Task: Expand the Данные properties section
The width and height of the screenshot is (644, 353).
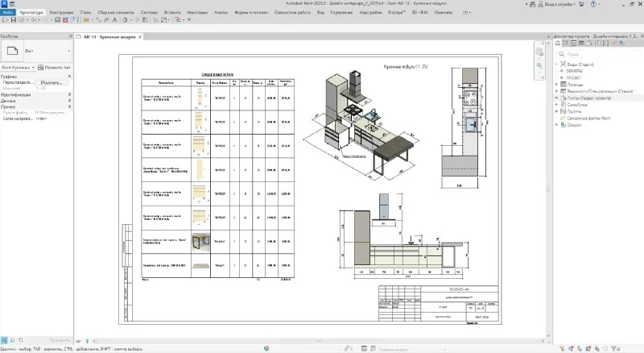Action: click(x=69, y=101)
